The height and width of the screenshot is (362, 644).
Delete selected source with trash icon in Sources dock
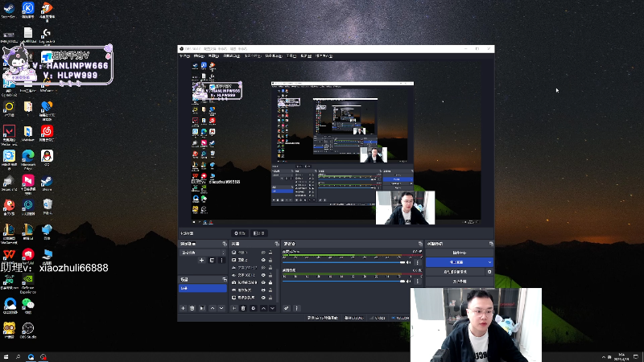(x=243, y=308)
